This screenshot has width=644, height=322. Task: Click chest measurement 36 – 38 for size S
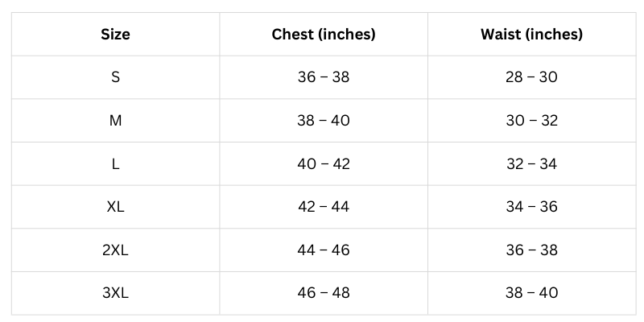click(324, 78)
